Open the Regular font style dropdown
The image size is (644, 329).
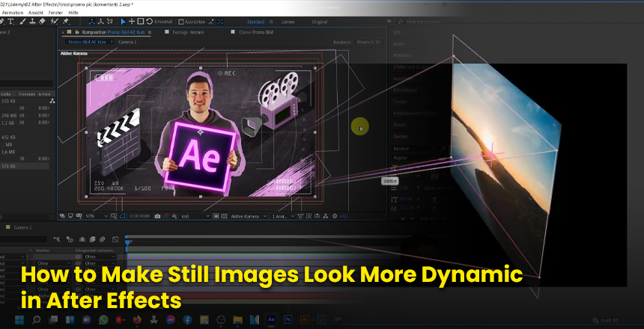(x=413, y=158)
